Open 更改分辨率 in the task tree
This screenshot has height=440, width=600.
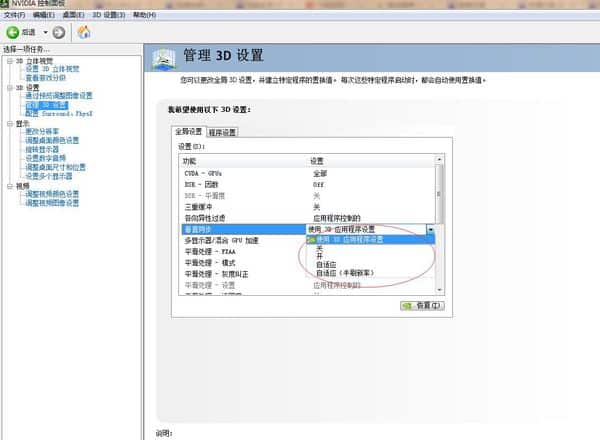pos(42,131)
